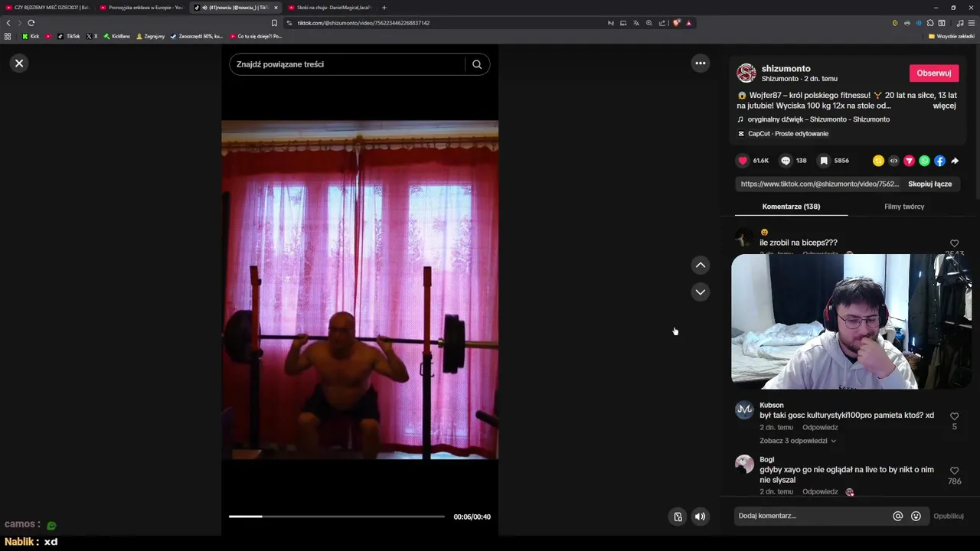
Task: Open the three-dot more options menu
Action: coord(701,64)
